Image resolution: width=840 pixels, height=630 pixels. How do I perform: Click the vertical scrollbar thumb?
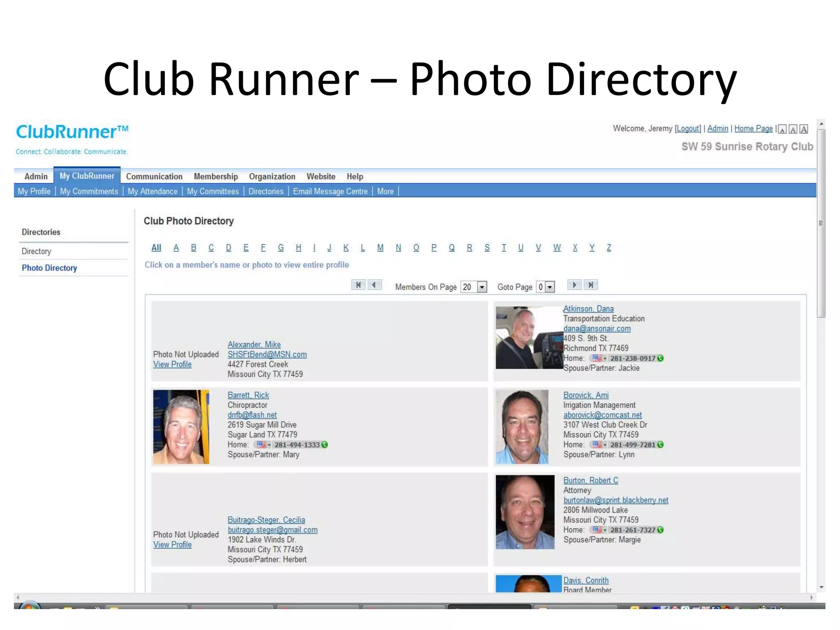tap(821, 224)
